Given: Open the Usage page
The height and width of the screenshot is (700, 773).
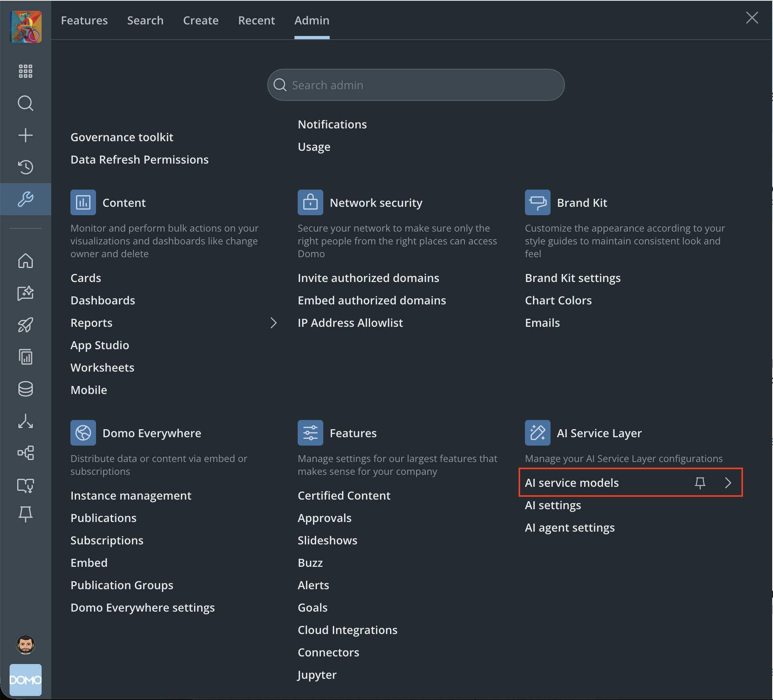Looking at the screenshot, I should [314, 147].
